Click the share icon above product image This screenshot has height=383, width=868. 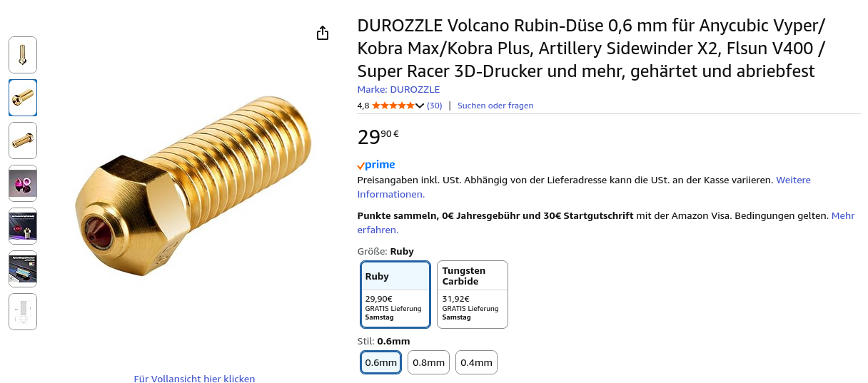point(323,34)
